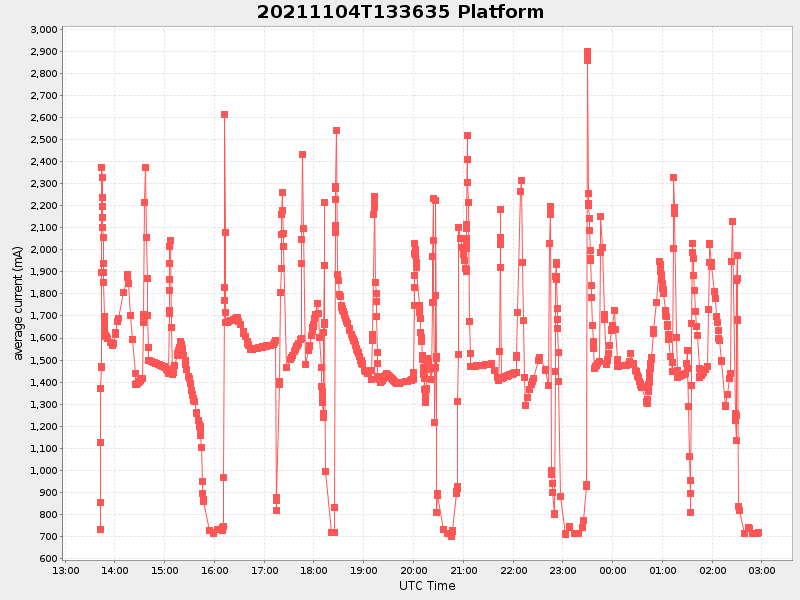The width and height of the screenshot is (800, 600).
Task: Select the 2,330 mA peak marker after 01:00
Action: (673, 178)
